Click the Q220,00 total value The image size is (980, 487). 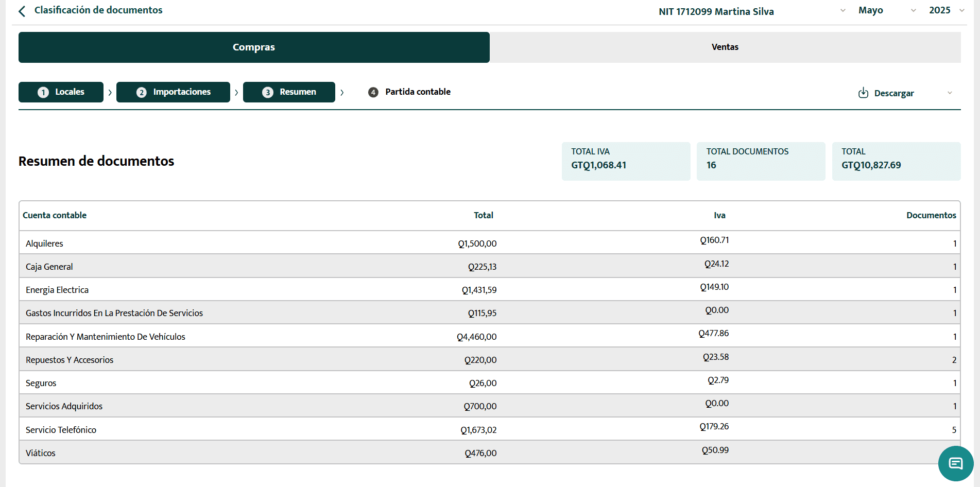480,360
